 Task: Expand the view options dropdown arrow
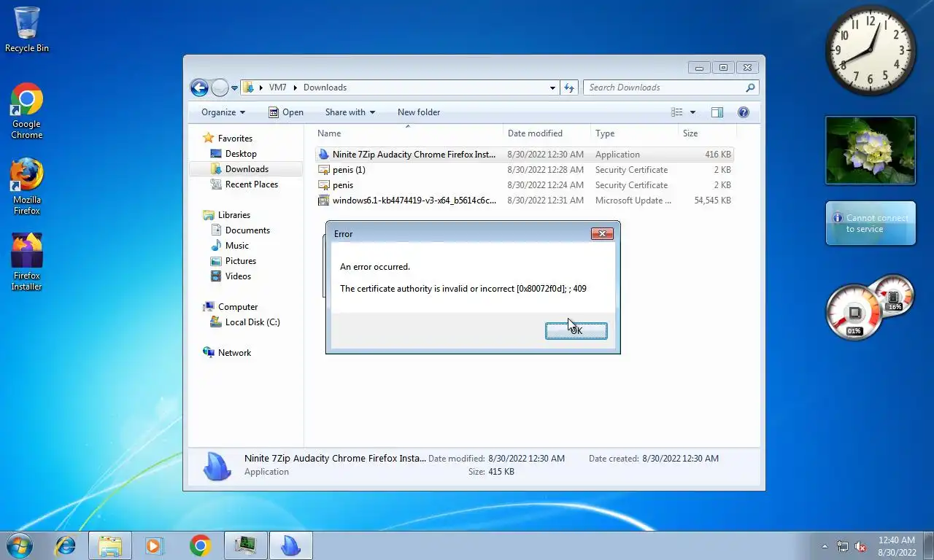692,112
